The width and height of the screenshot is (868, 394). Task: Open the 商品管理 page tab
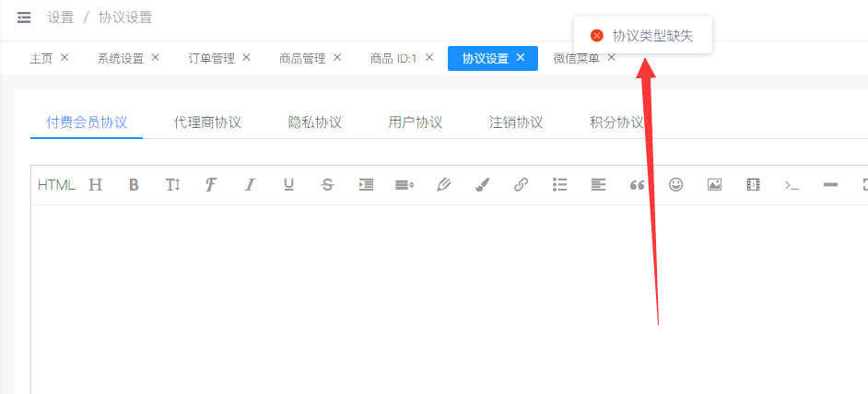[x=302, y=58]
